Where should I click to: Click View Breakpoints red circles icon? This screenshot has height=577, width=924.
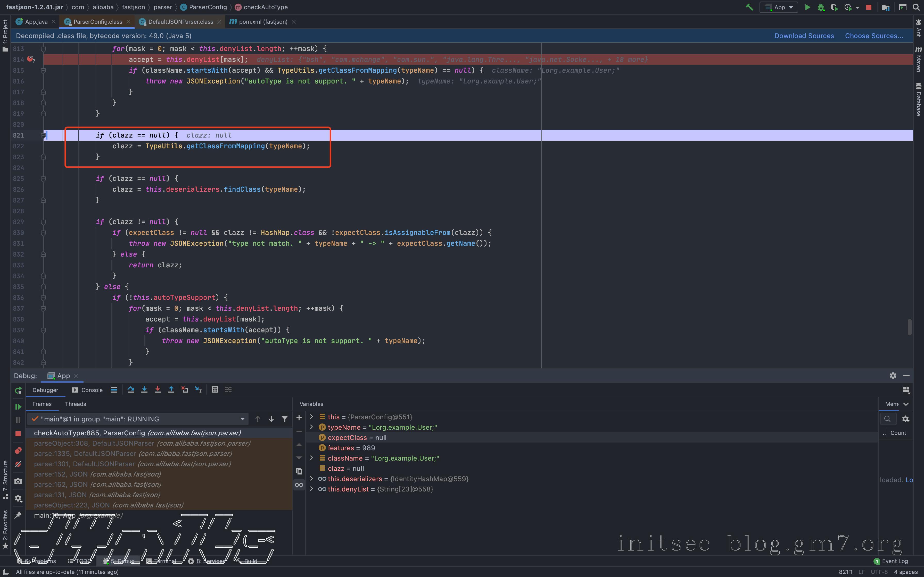18,451
